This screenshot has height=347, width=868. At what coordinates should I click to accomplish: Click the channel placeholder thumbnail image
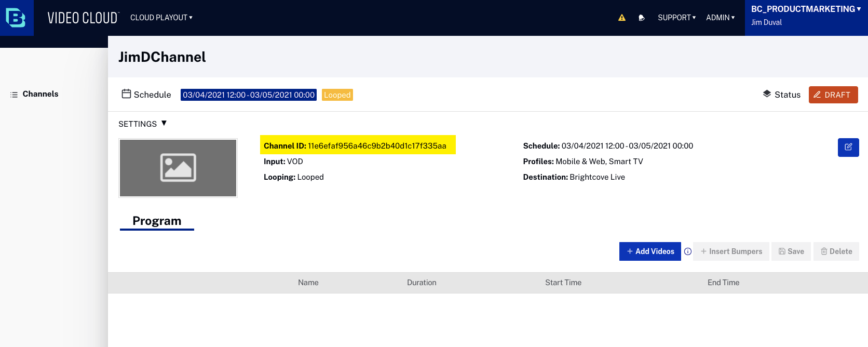[x=178, y=168]
